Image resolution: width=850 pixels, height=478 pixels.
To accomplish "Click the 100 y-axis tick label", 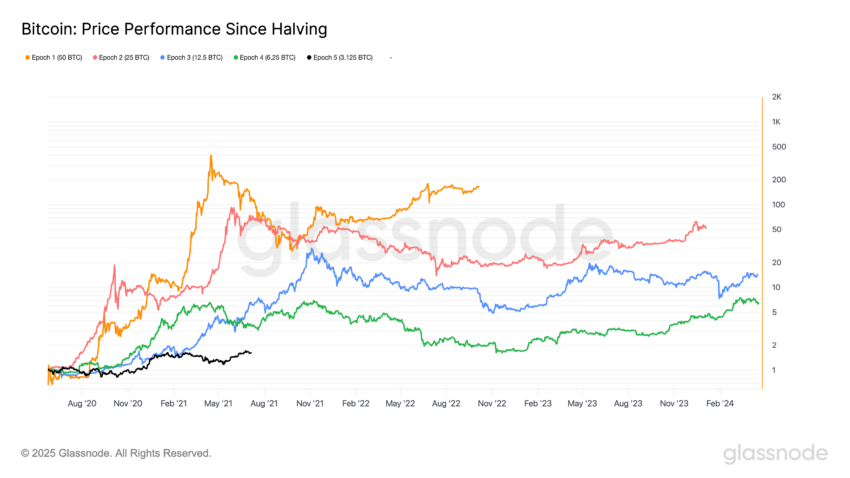I will (x=777, y=205).
